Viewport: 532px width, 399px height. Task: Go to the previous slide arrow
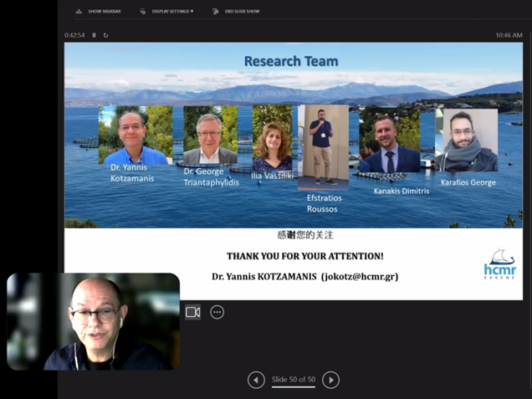click(x=256, y=380)
